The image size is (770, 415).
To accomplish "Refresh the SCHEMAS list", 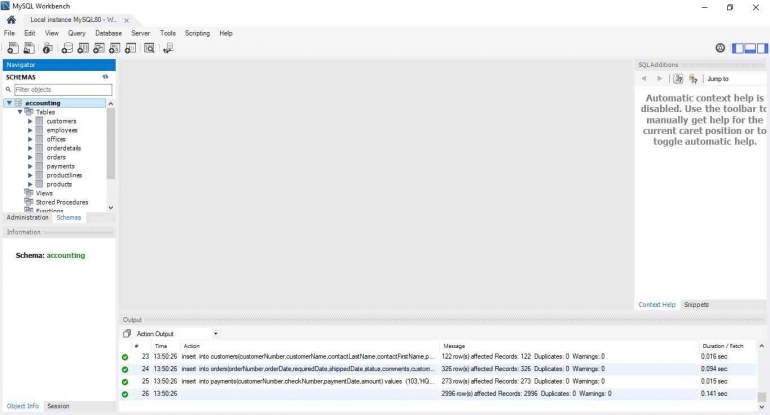I will point(105,77).
